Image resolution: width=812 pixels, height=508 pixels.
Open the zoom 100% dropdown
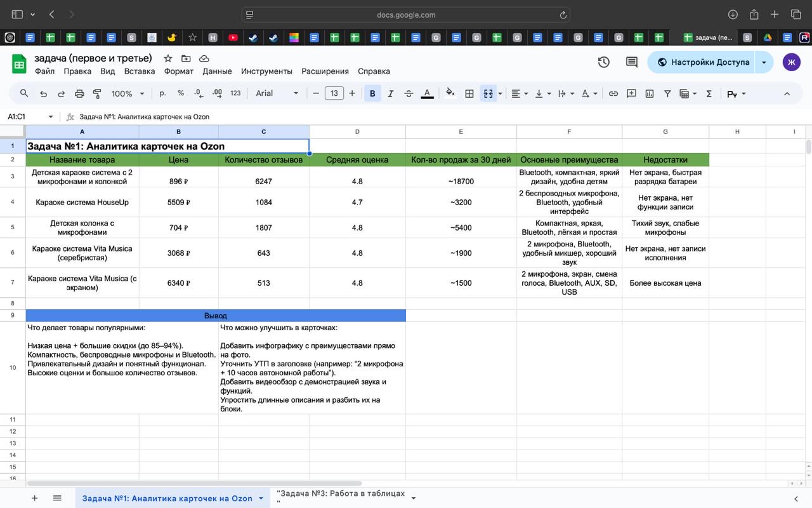128,93
